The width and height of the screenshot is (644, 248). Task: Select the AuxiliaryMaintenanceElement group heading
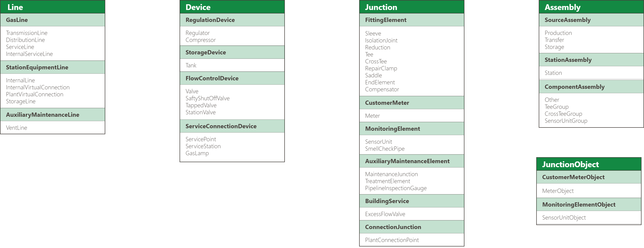[x=407, y=161]
